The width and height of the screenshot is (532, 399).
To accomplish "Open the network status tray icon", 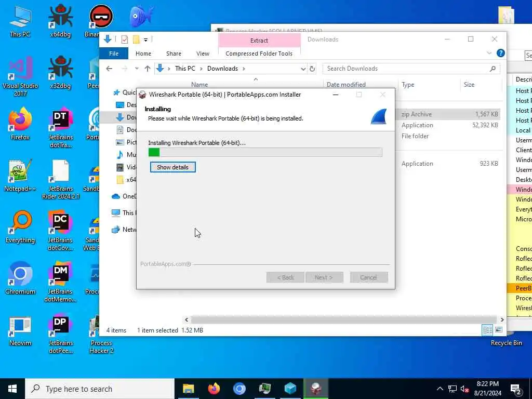I will (453, 389).
